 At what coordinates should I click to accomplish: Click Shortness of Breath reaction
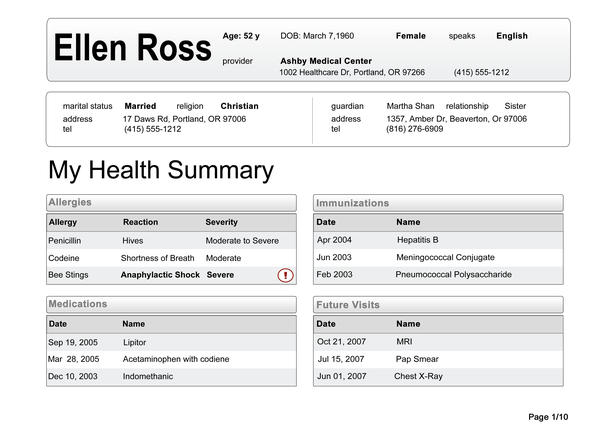pos(158,258)
